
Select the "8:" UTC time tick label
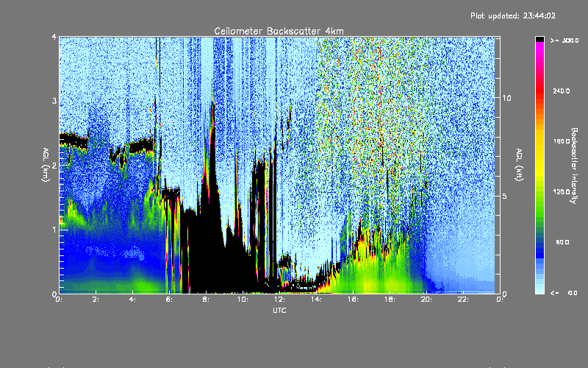[x=206, y=300]
